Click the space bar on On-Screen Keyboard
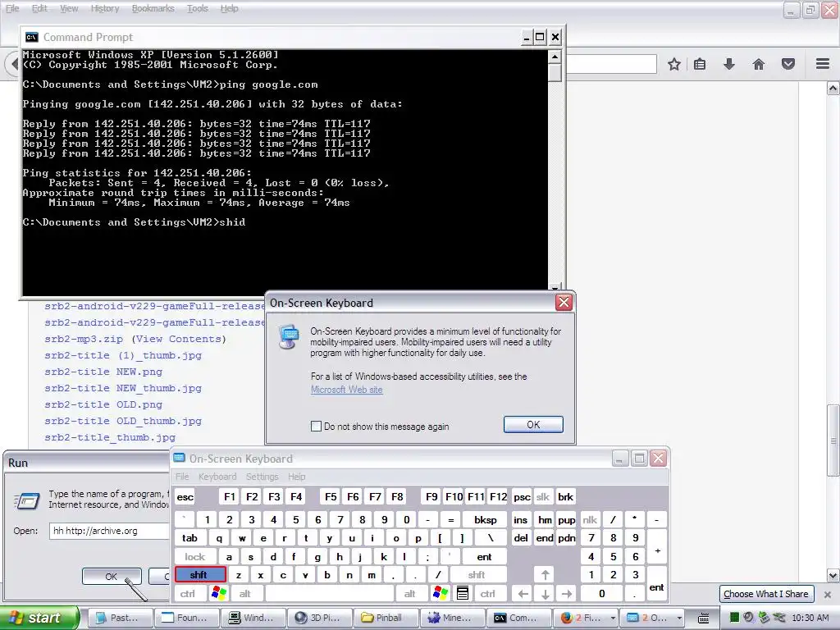840x630 pixels. tap(330, 594)
